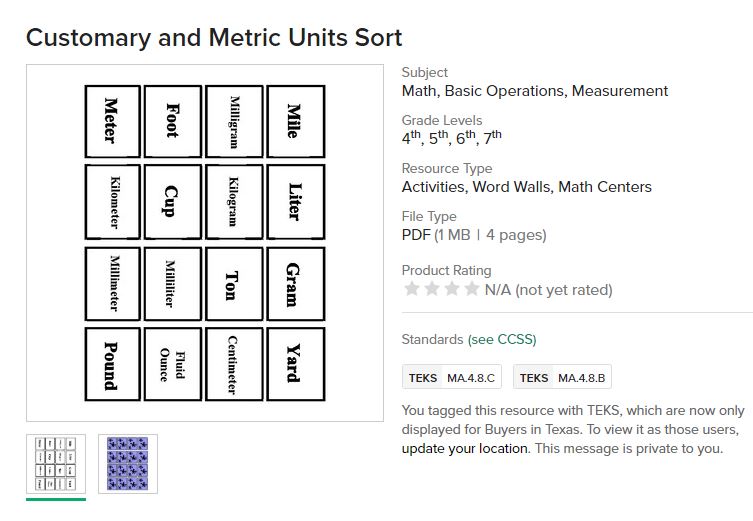Click the Customary and Metric Units Sort title
753x521 pixels.
[x=214, y=38]
